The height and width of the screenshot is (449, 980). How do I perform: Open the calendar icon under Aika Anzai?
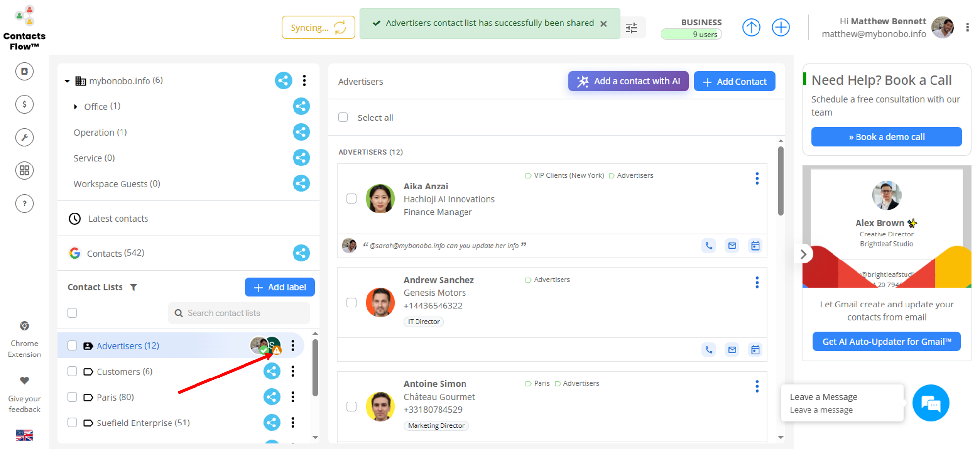pos(755,246)
